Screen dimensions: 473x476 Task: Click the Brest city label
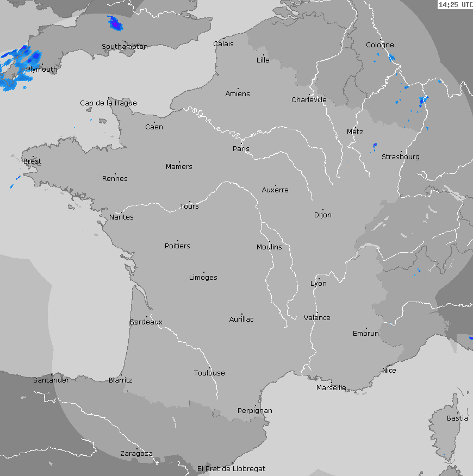click(x=32, y=161)
